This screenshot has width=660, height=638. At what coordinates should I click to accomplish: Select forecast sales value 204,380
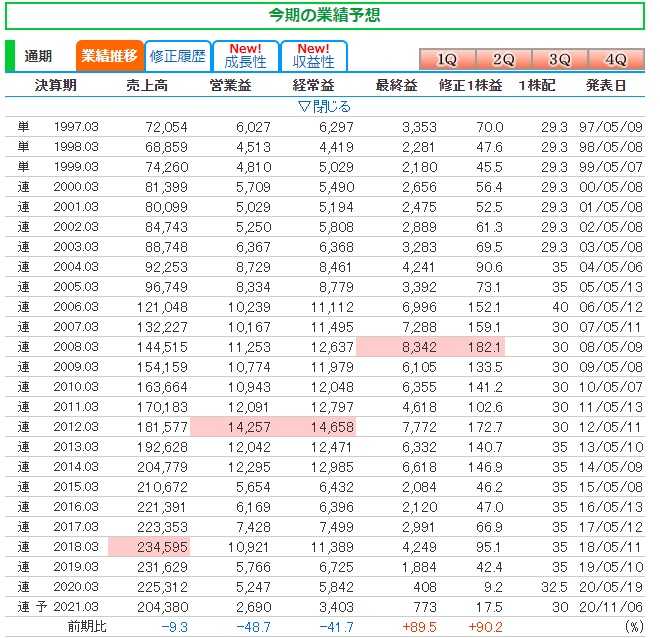tap(162, 606)
